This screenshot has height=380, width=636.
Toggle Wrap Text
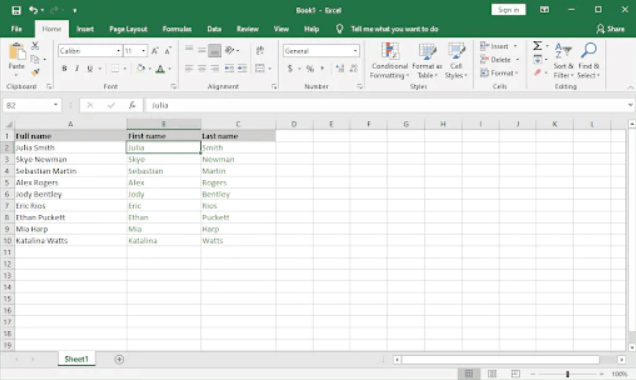tap(260, 50)
